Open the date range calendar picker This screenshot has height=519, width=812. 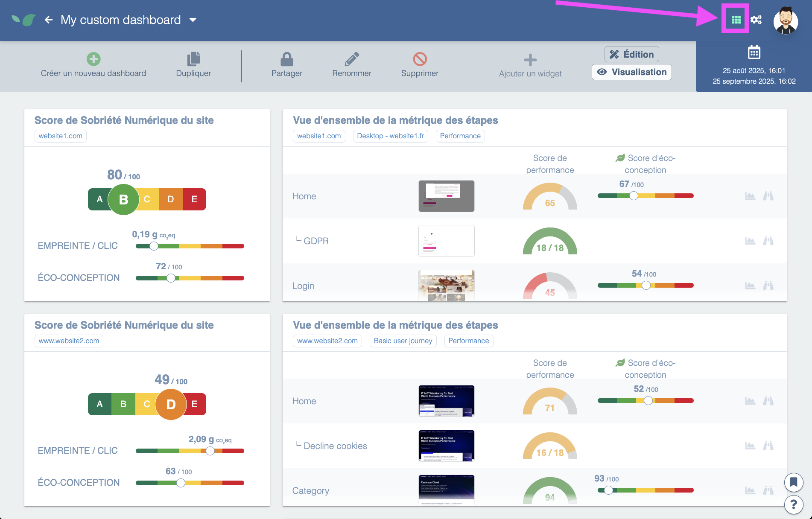[754, 52]
